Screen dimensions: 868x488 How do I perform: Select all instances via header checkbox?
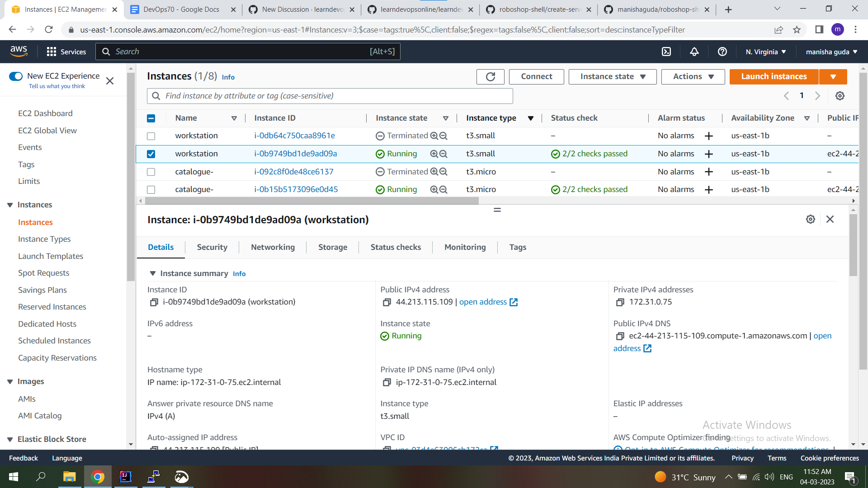point(151,118)
